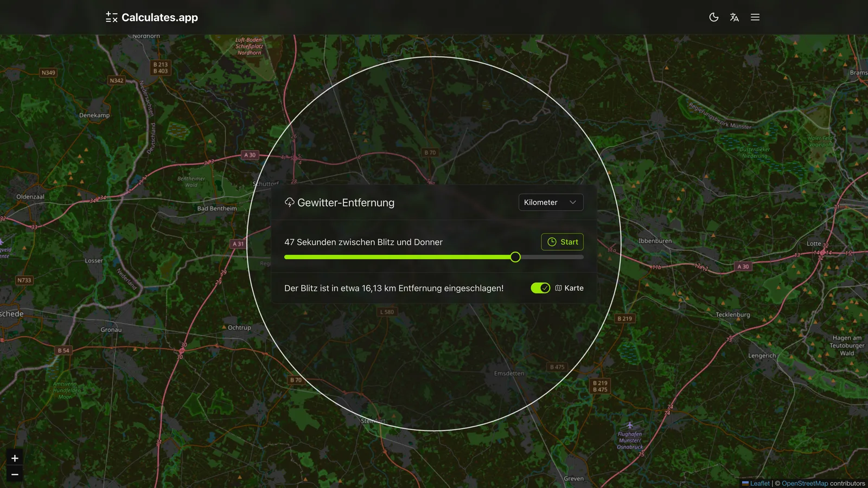Click the N349 road shield
This screenshot has width=868, height=488.
point(48,73)
